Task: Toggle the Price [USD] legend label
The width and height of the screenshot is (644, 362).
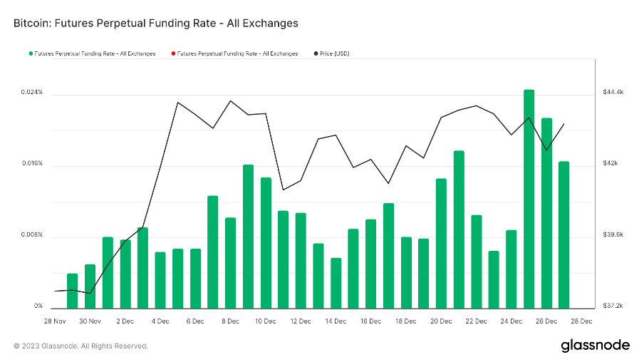Action: [334, 53]
